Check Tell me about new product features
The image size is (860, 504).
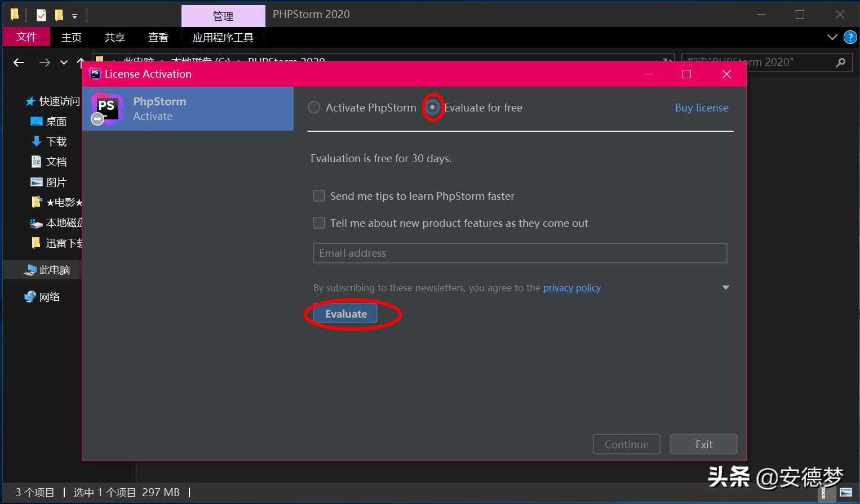click(319, 223)
